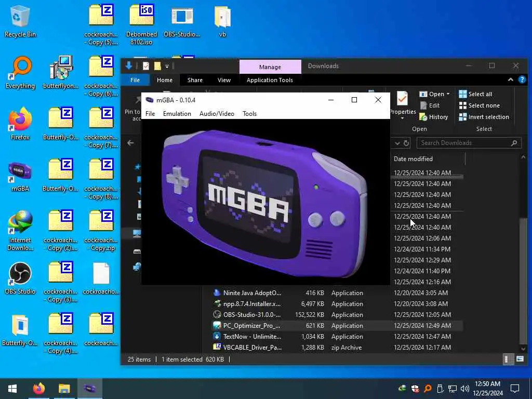Select the vb folder on desktop
Viewport: 532px width, 399px height.
[222, 21]
